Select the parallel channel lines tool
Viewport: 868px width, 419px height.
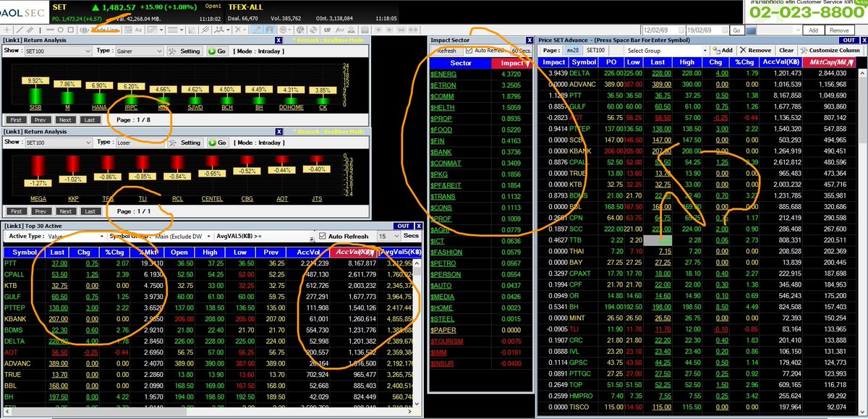(x=30, y=30)
